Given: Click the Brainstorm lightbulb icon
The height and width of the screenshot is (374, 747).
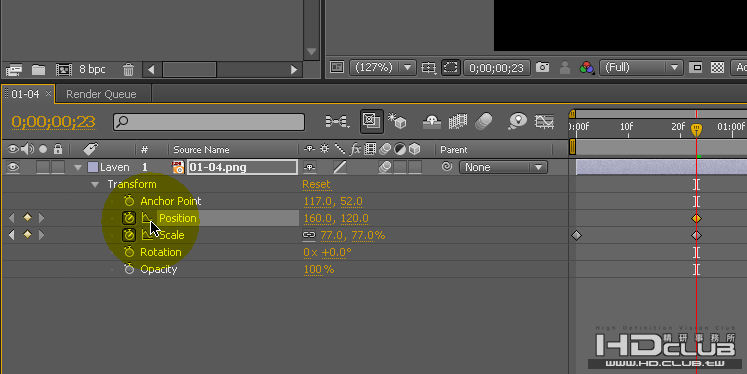Looking at the screenshot, I should coord(517,121).
